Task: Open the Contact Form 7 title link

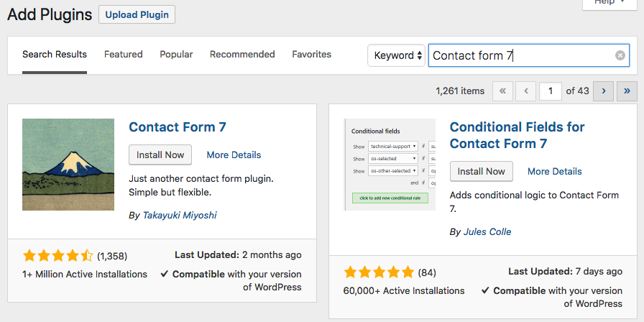Action: pyautogui.click(x=178, y=127)
